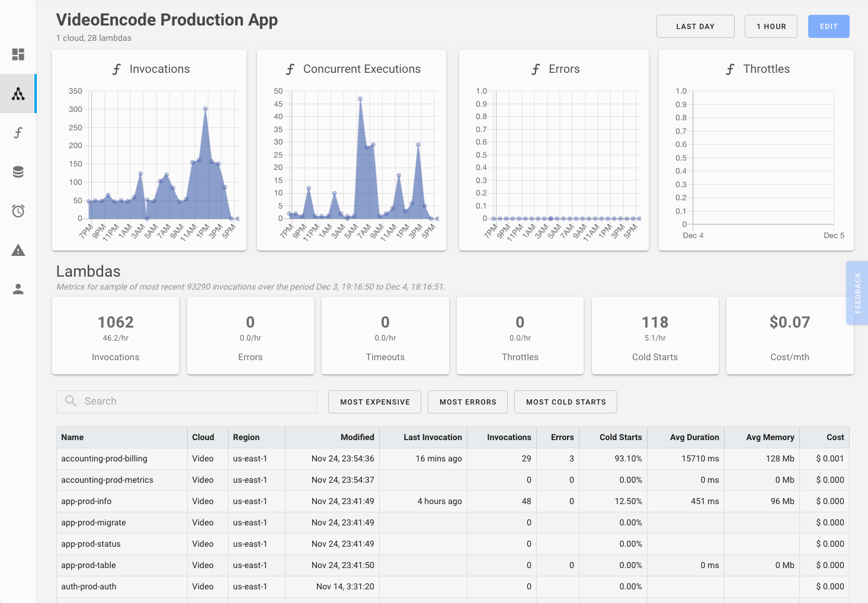Sort table by Name column header
868x603 pixels.
121,437
